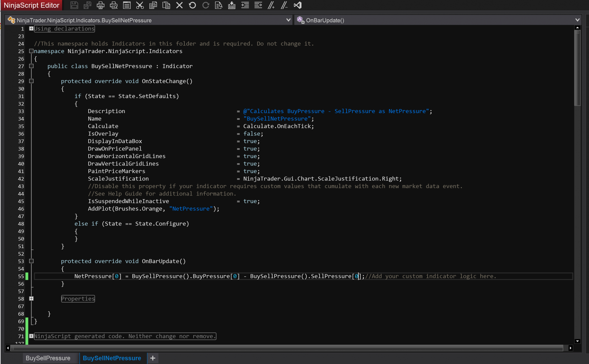Select the BuySellNetPressure tab
The image size is (589, 364).
(x=112, y=358)
